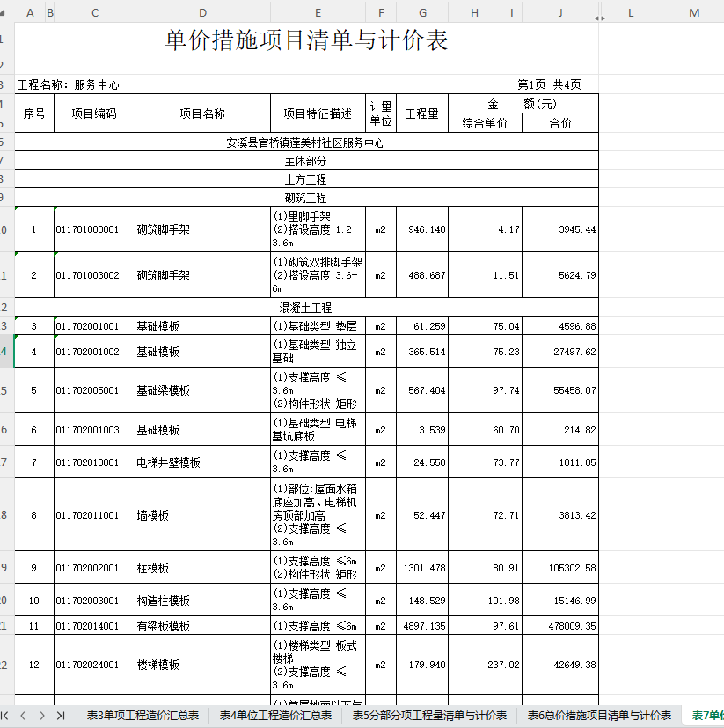Click the title 单价措施项目清单与计价表
Viewport: 724px width, 728px height.
pyautogui.click(x=306, y=40)
